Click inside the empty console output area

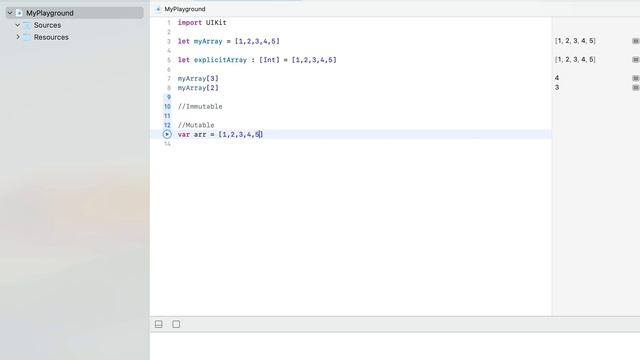395,346
